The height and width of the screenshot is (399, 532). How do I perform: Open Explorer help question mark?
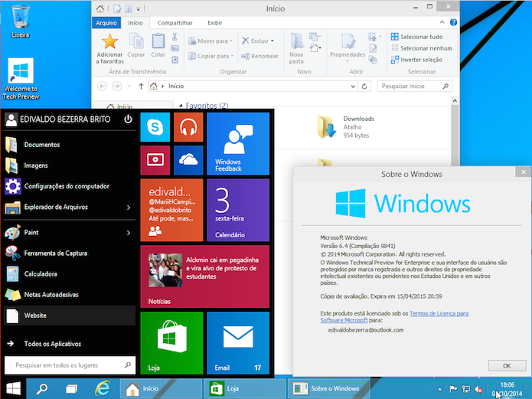point(453,22)
